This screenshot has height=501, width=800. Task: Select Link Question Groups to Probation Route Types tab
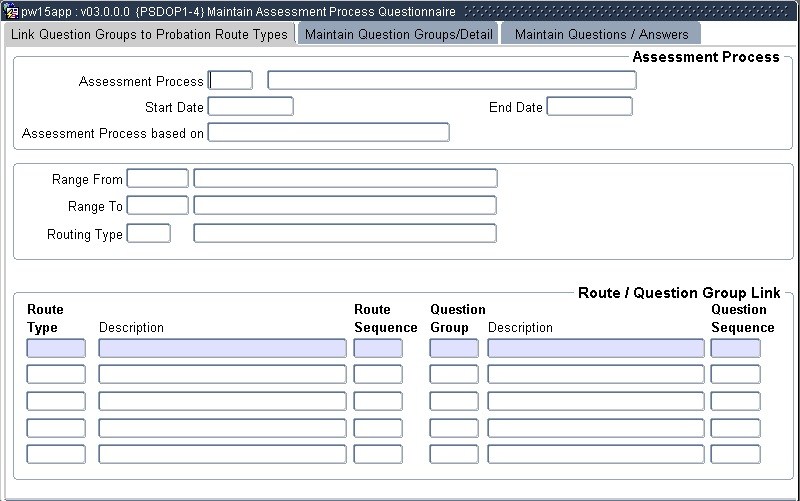click(x=149, y=34)
